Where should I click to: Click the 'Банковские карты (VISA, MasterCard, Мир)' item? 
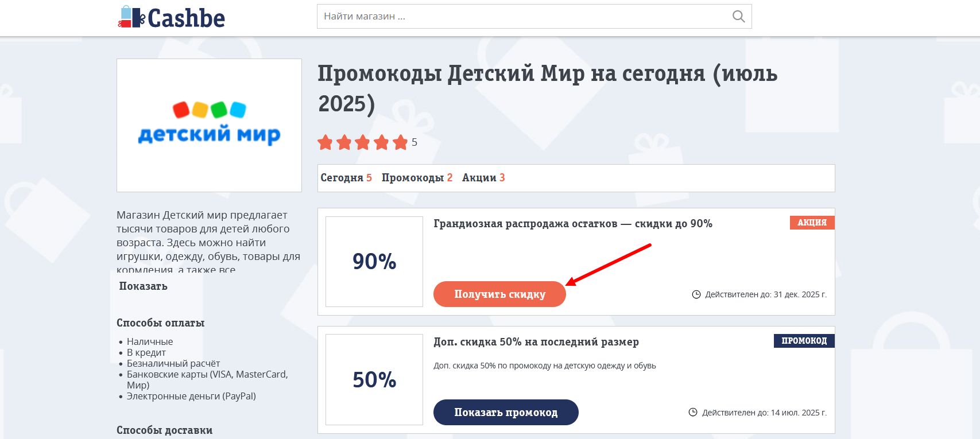tap(207, 379)
